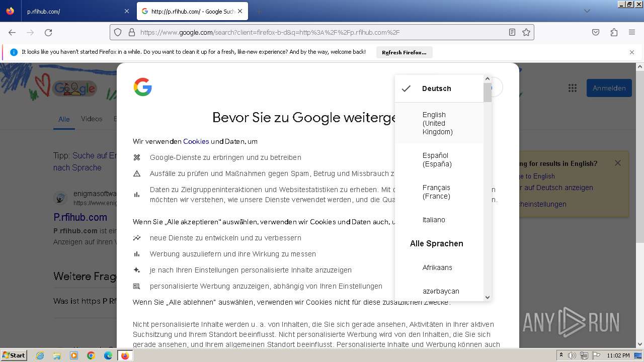The width and height of the screenshot is (644, 362).
Task: Choose Español (España) language
Action: pos(439,160)
